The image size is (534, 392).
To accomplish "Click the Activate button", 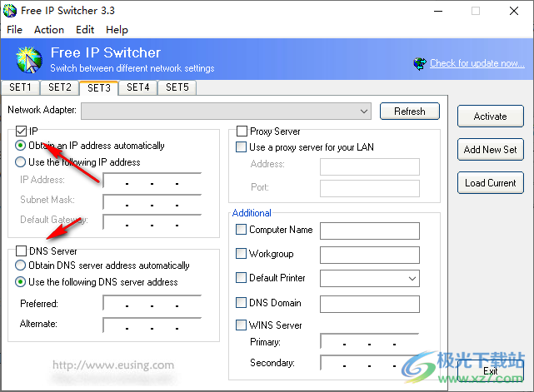I will [x=491, y=117].
